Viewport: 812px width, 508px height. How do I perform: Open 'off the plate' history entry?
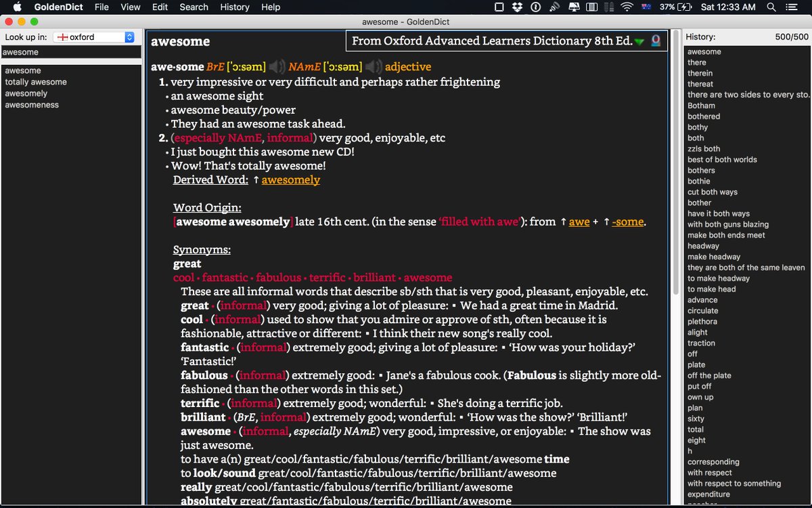pos(709,375)
